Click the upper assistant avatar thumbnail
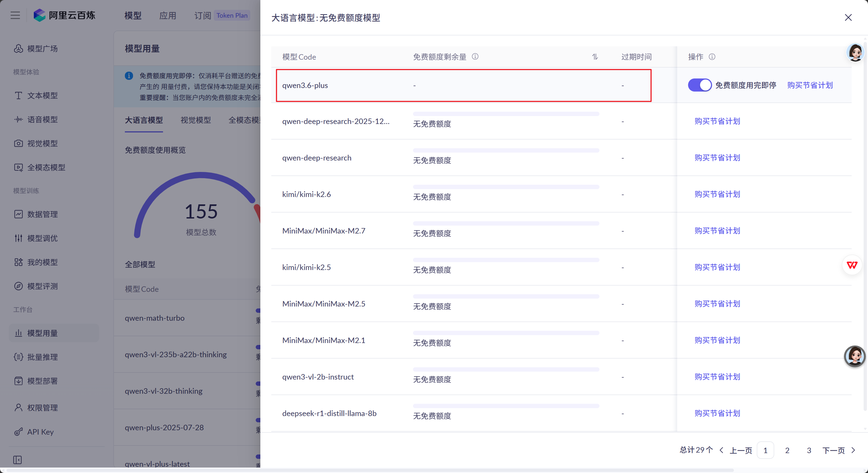 pos(855,52)
